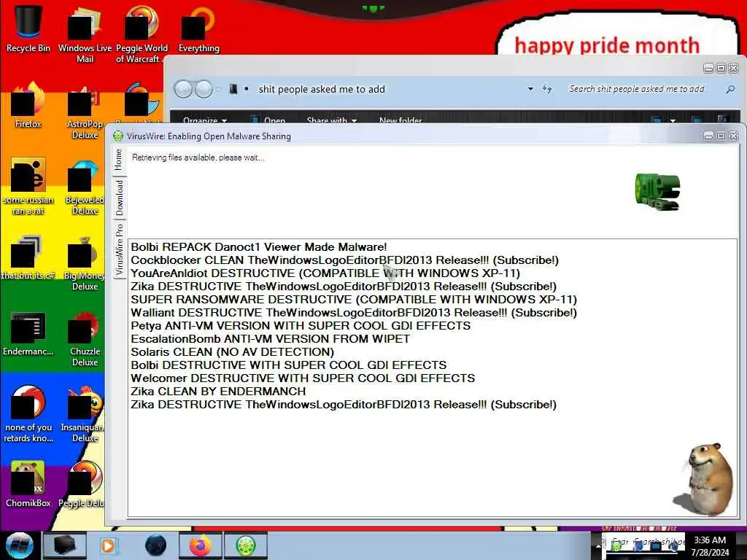Select the Cockblocker CLEAN list entry
Viewport: 747px width, 560px height.
[x=344, y=260]
